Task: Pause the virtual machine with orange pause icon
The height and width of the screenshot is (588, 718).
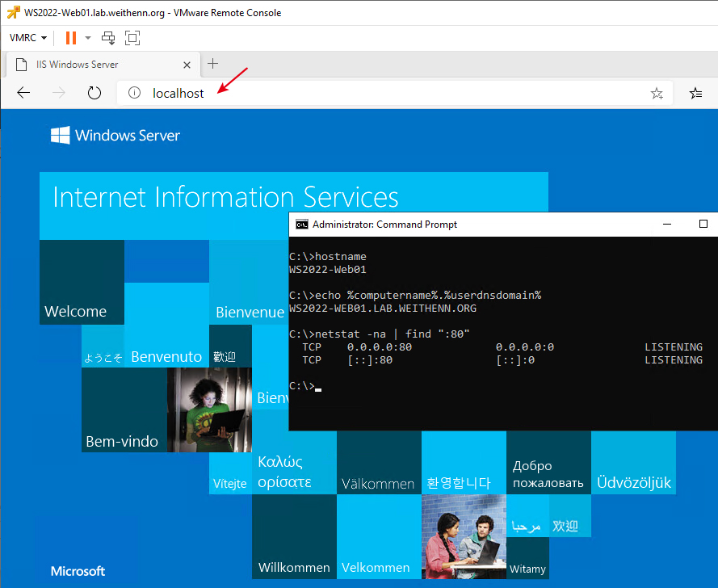Action: (71, 37)
